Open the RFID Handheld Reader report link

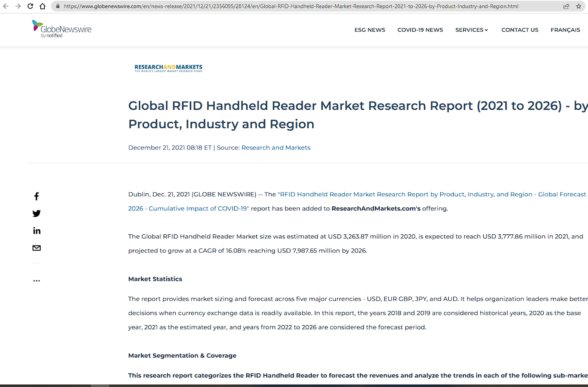click(x=357, y=201)
